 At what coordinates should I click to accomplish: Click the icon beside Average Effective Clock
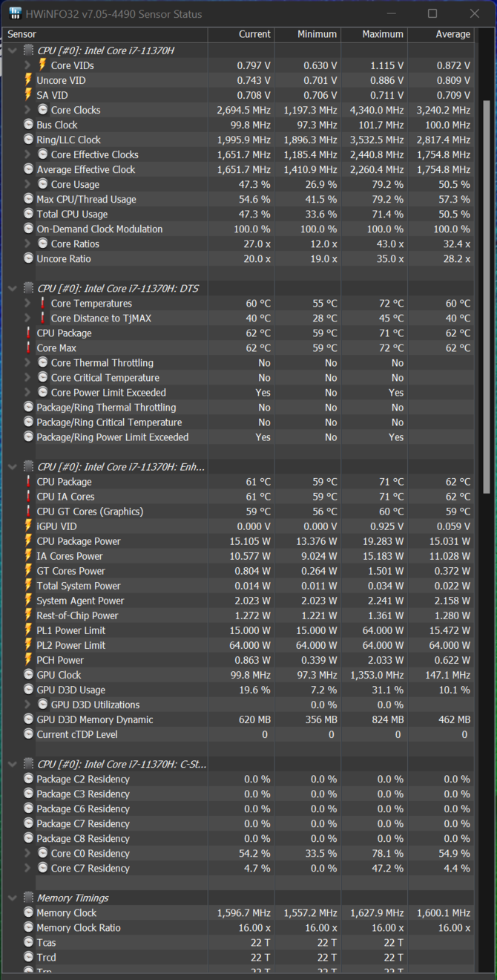[x=29, y=169]
